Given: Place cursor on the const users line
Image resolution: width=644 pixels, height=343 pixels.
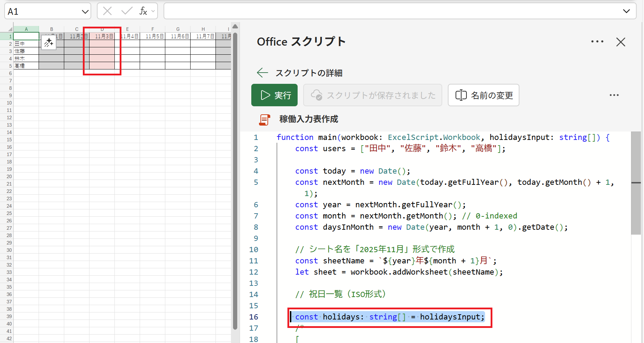Looking at the screenshot, I should click(x=400, y=148).
